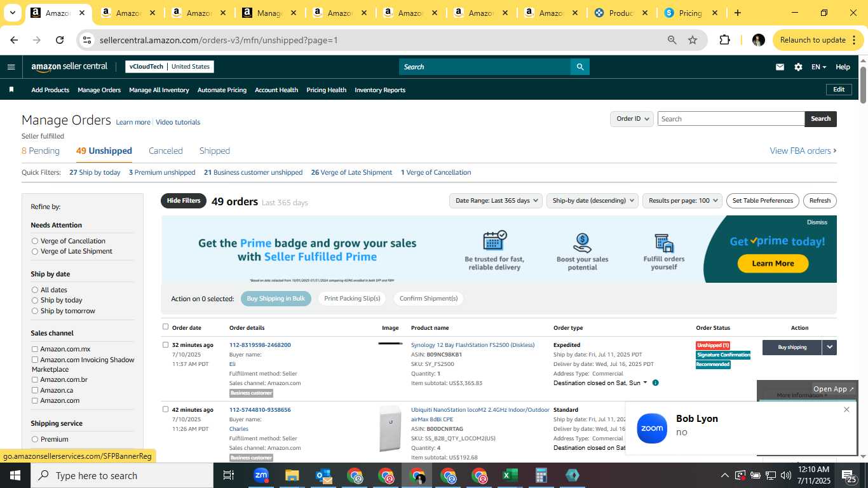Open the Seller Central hamburger menu
This screenshot has width=868, height=488.
(11, 67)
